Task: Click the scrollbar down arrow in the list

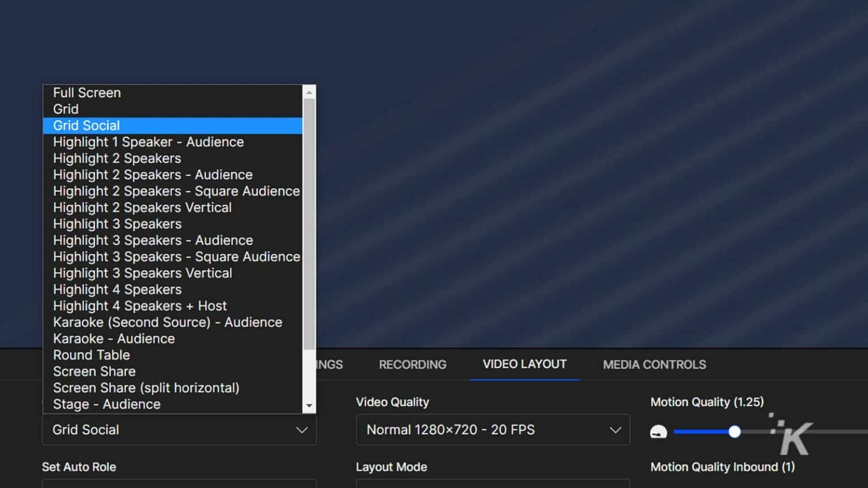Action: point(309,406)
